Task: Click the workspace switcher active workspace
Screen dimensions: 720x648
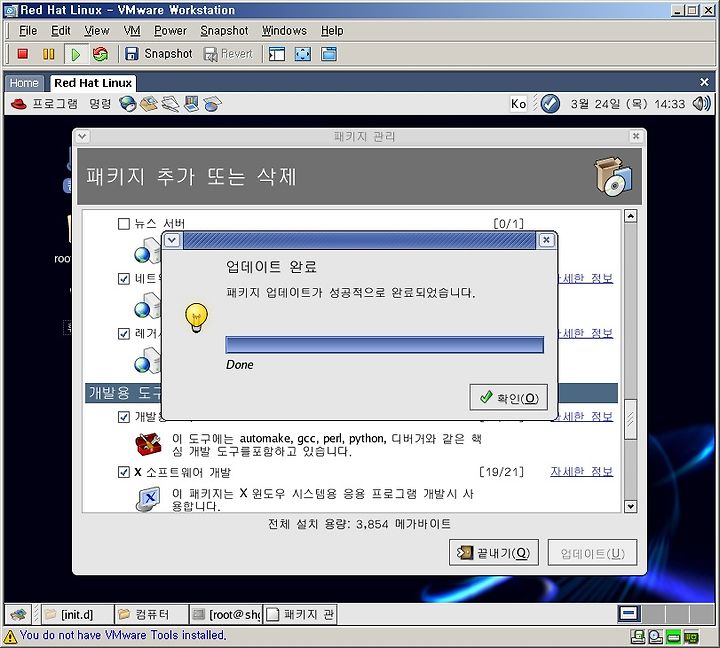Action: click(x=628, y=614)
